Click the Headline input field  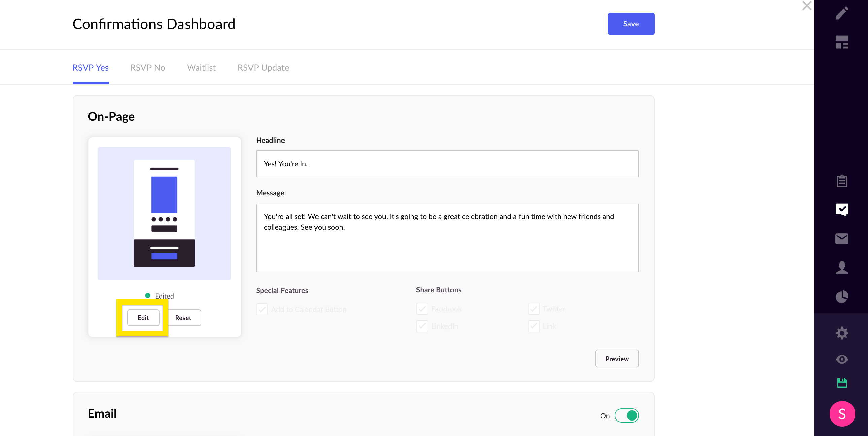click(447, 163)
